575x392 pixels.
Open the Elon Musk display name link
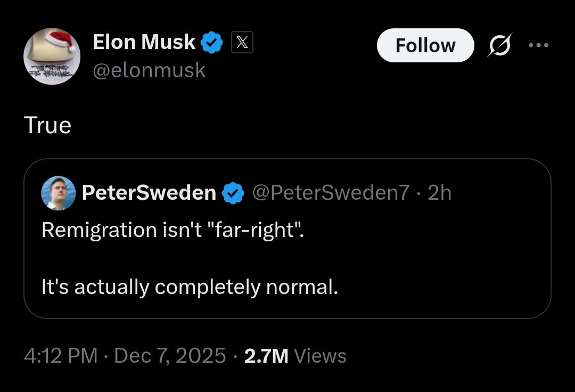pyautogui.click(x=144, y=42)
